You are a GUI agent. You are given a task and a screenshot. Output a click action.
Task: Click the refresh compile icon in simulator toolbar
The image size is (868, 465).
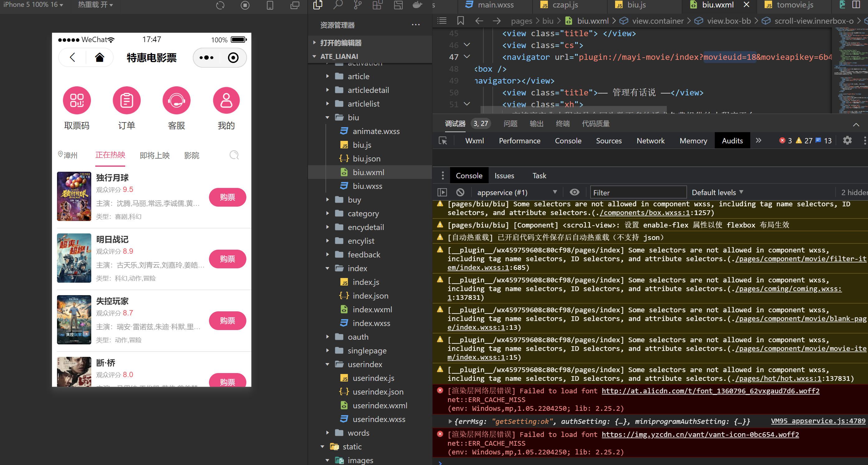(x=220, y=5)
